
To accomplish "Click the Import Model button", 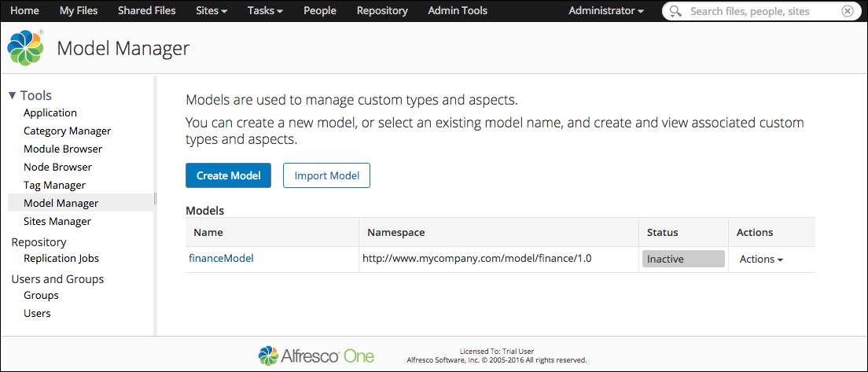I will [326, 175].
